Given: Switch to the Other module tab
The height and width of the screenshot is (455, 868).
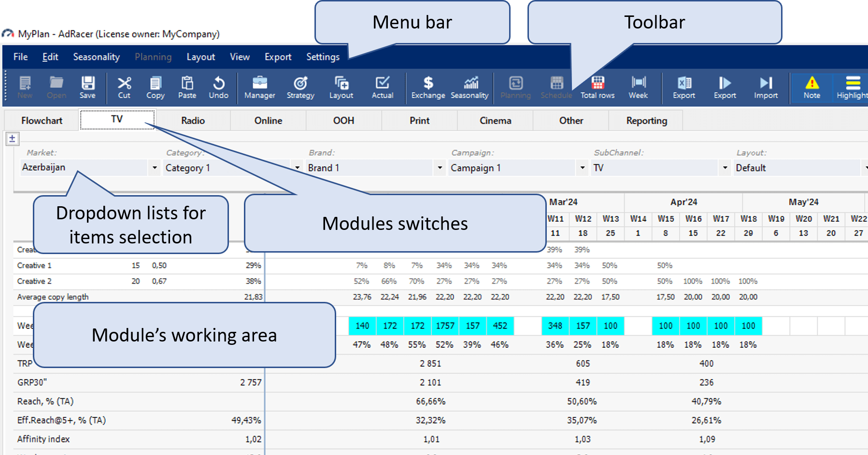Looking at the screenshot, I should (571, 120).
